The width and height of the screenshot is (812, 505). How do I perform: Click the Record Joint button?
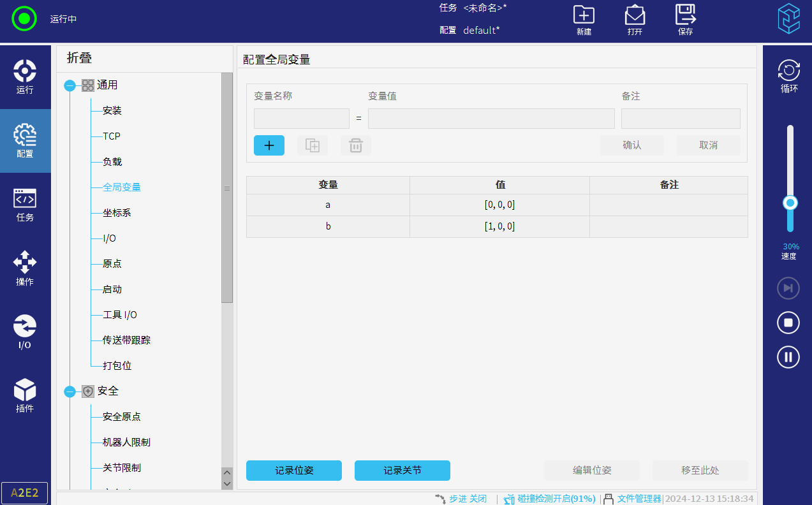click(402, 471)
